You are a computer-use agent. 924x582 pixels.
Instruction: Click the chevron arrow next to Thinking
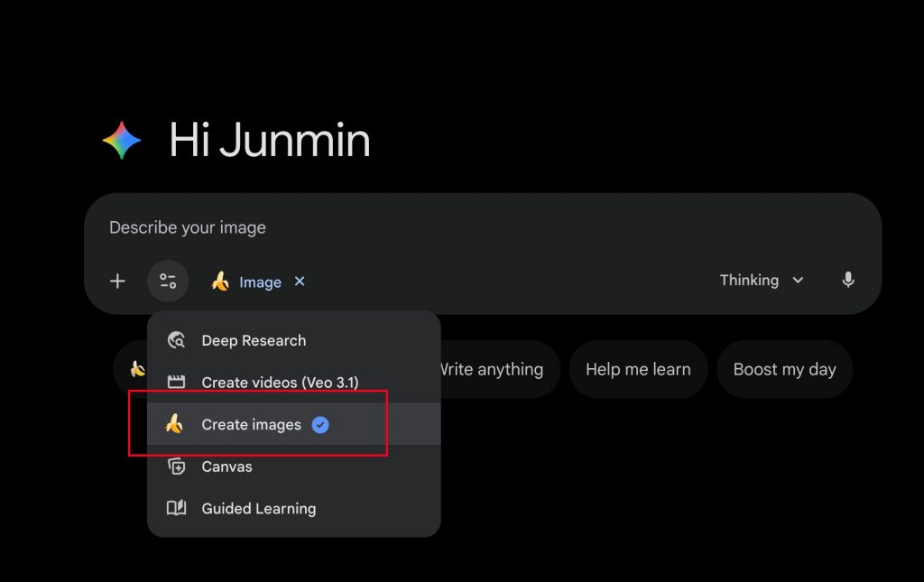click(x=798, y=281)
